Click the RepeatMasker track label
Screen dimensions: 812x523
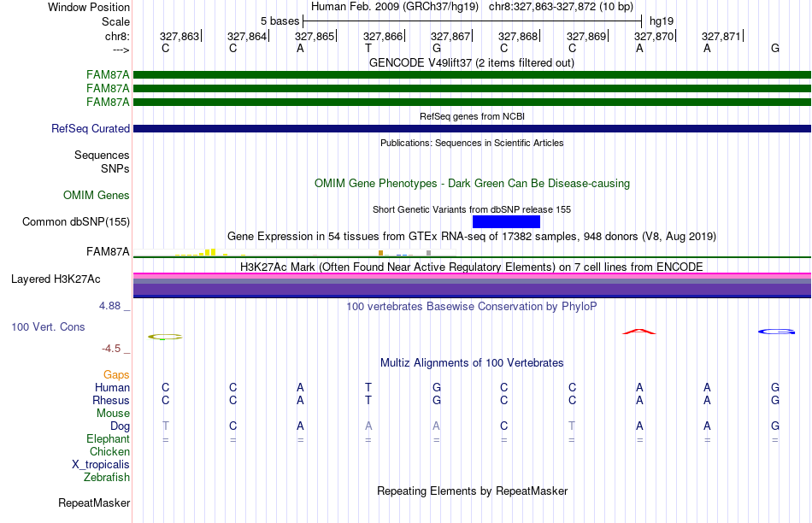pyautogui.click(x=94, y=502)
